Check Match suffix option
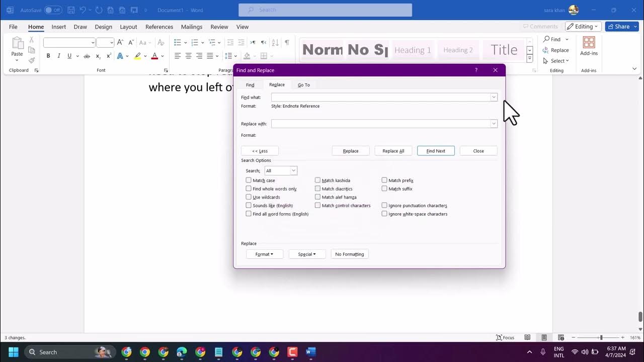 tap(384, 189)
